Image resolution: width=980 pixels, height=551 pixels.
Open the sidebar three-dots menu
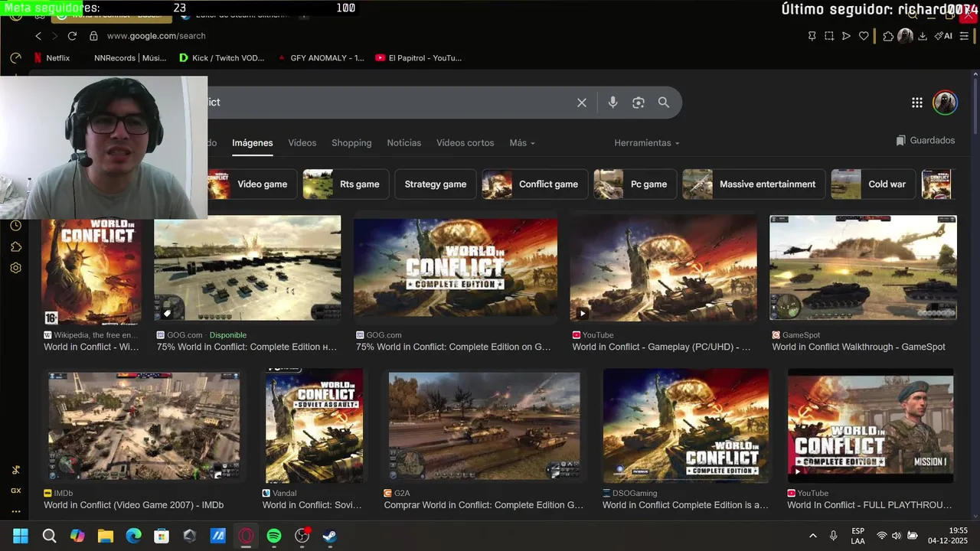coord(16,511)
